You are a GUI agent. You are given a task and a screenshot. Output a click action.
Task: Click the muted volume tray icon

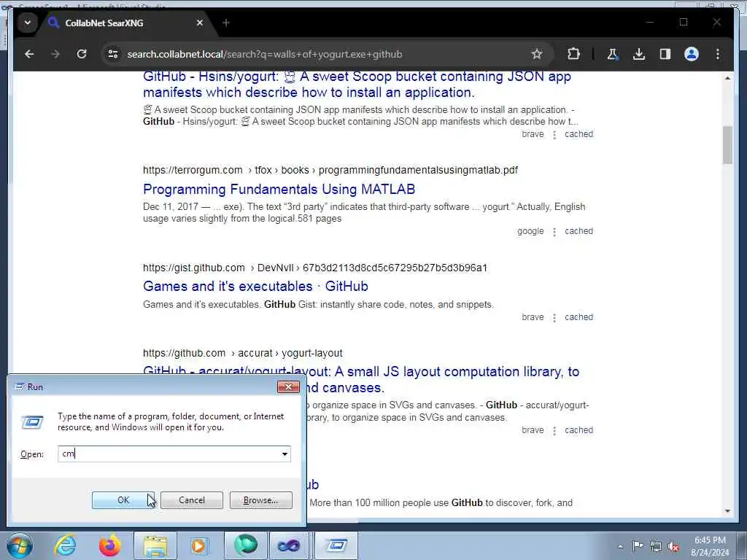click(x=673, y=547)
